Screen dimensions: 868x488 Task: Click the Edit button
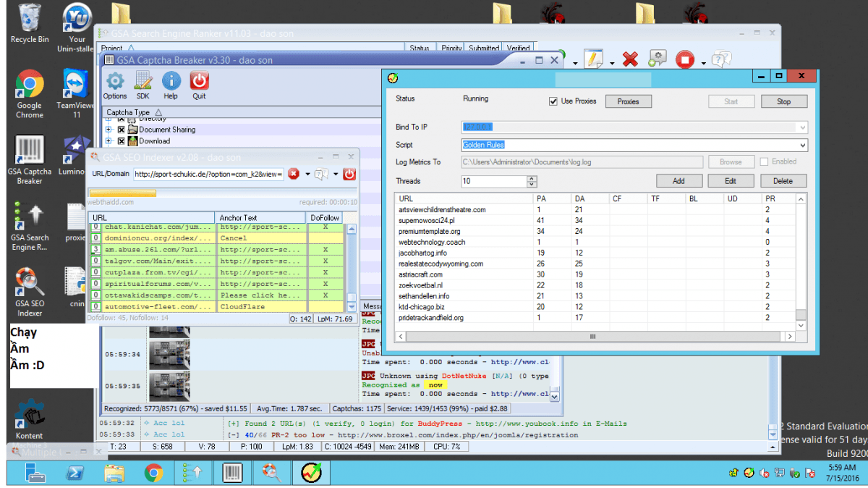coord(731,181)
